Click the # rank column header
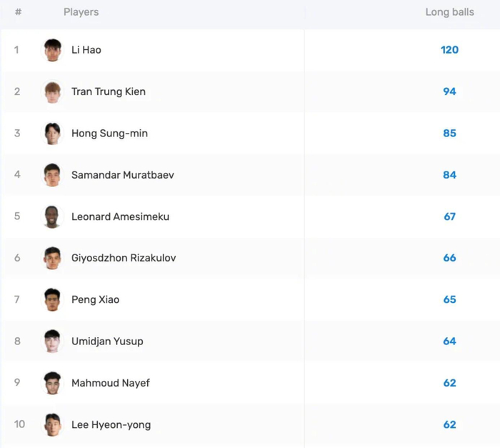The height and width of the screenshot is (448, 500). tap(18, 12)
